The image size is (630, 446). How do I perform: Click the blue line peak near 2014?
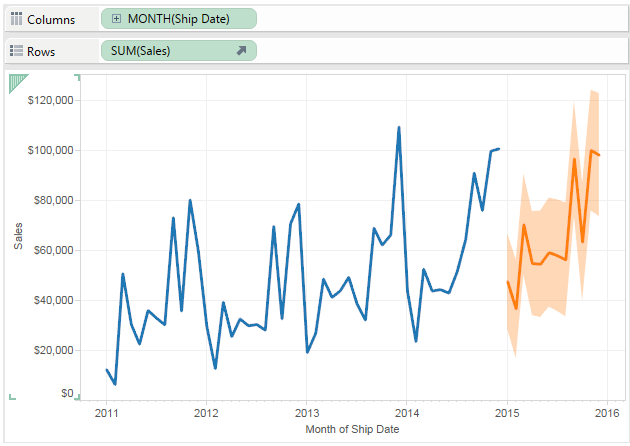[x=399, y=128]
